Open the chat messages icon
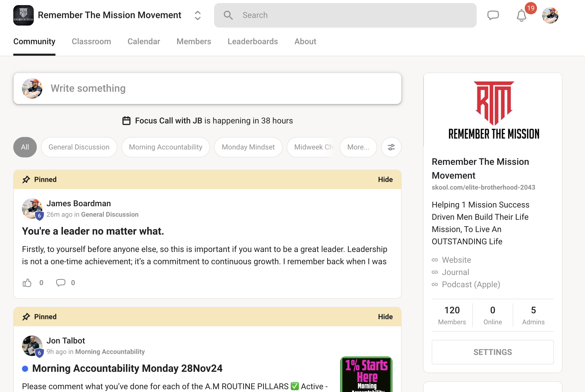 coord(493,15)
